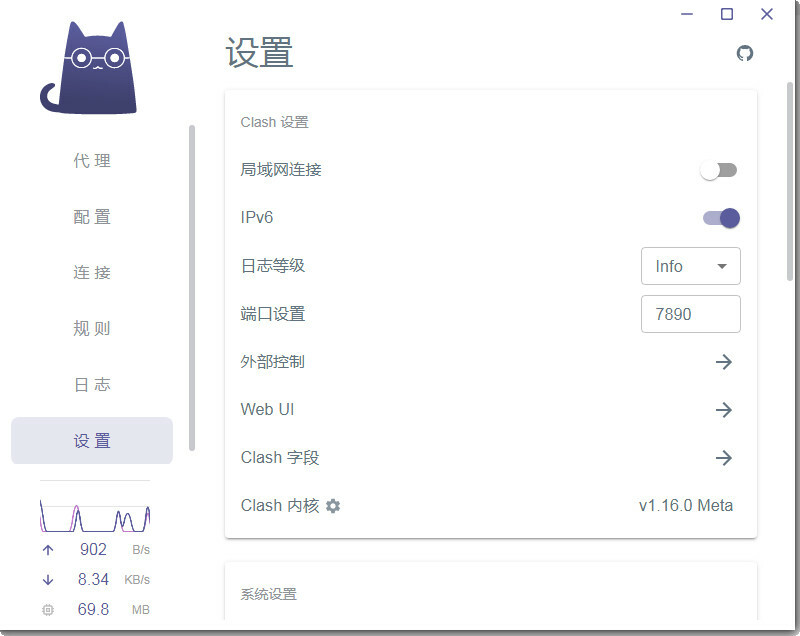
Task: Open Clash 字段 arrow
Action: (x=723, y=457)
